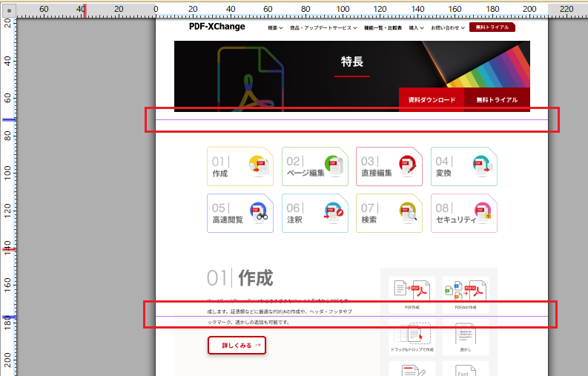The width and height of the screenshot is (588, 376).
Task: Expand the 商品・アップデートサービス menu
Action: [323, 27]
